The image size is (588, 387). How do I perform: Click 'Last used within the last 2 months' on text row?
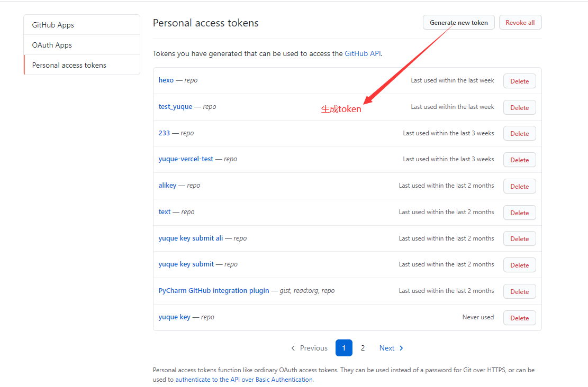point(446,211)
